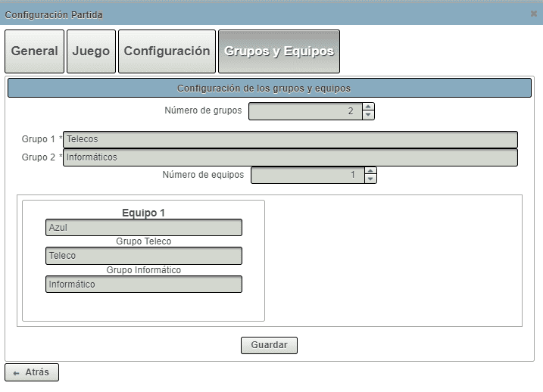The width and height of the screenshot is (543, 392).
Task: Go back with the Atrás button
Action: 32,372
